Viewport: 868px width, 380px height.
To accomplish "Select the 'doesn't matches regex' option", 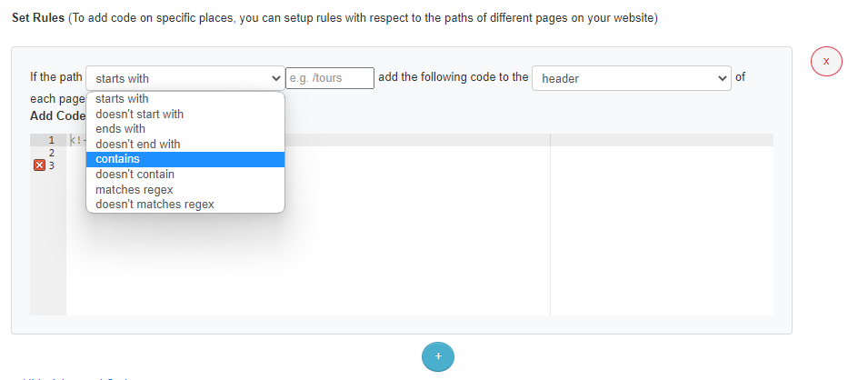I will click(155, 205).
